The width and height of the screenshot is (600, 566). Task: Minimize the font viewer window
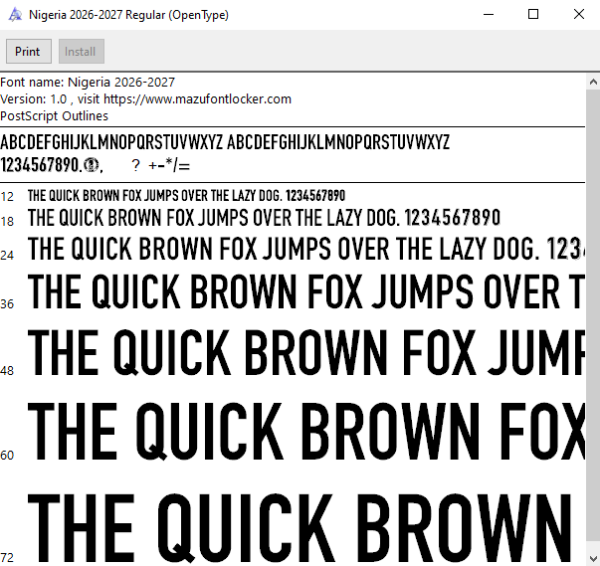point(489,15)
